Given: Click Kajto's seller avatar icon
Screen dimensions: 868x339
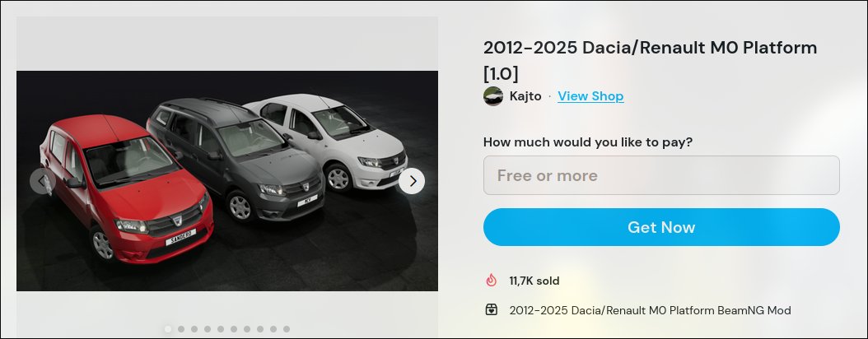Looking at the screenshot, I should [x=493, y=96].
